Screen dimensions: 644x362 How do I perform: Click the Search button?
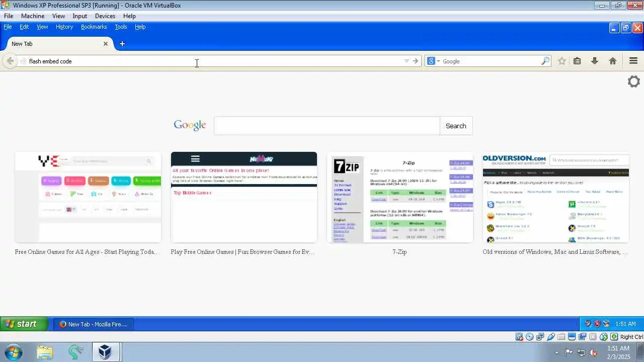(x=456, y=126)
